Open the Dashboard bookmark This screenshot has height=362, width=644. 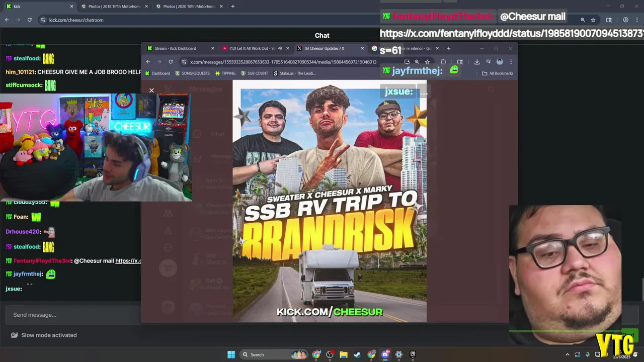pos(157,73)
